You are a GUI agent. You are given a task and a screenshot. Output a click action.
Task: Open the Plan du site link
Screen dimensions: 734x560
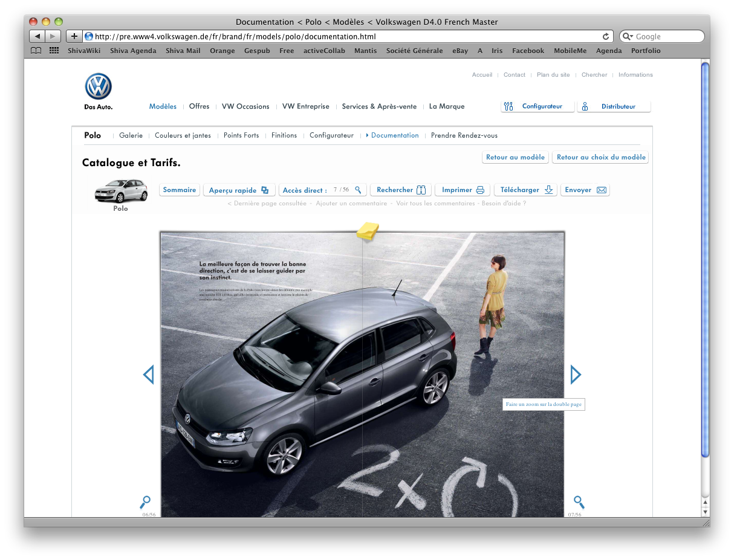(x=553, y=75)
